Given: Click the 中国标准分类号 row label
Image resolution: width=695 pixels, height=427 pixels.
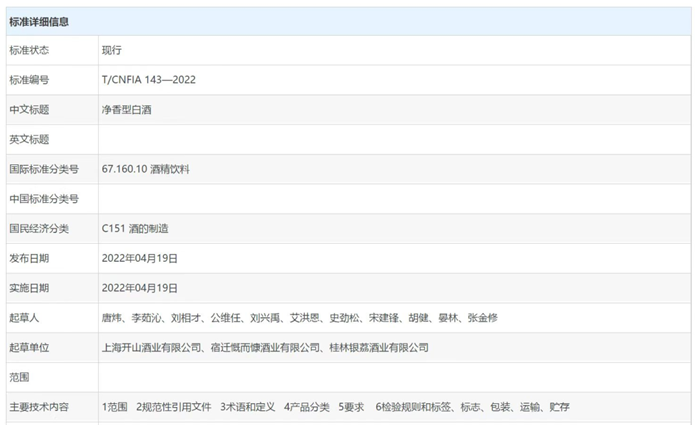Looking at the screenshot, I should point(44,199).
